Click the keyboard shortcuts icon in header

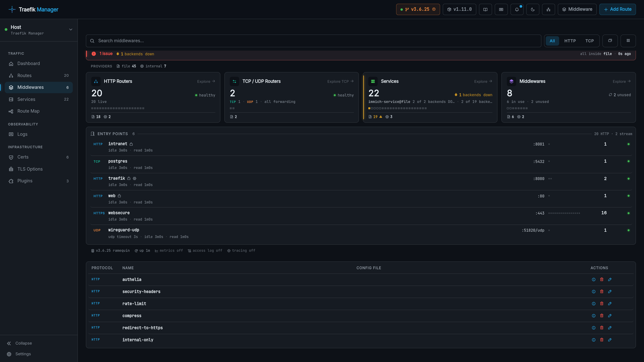pos(501,9)
